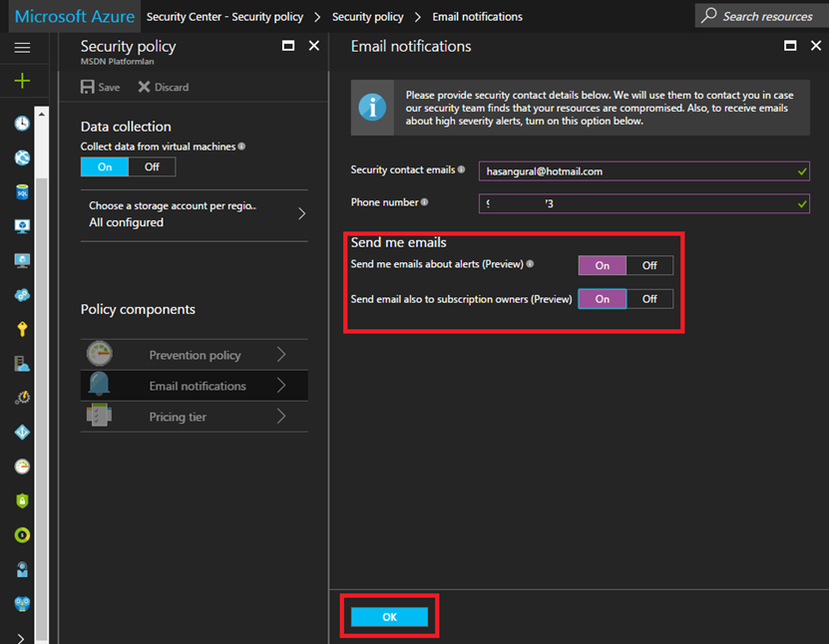Open the owl face icon at sidebar bottom
This screenshot has height=644, width=829.
22,603
